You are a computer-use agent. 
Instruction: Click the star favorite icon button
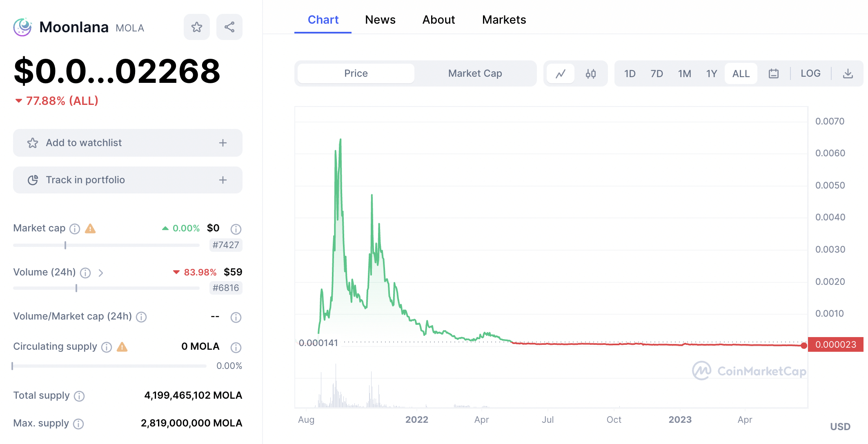[196, 27]
